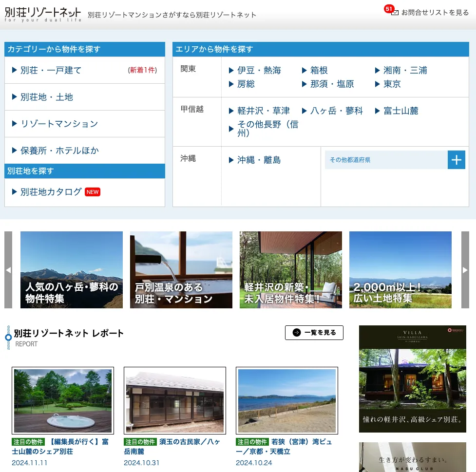Viewport: 476px width, 472px height.
Task: Open 人気の八ヶ岳・蓼科の物件特集 banner
Action: click(72, 270)
